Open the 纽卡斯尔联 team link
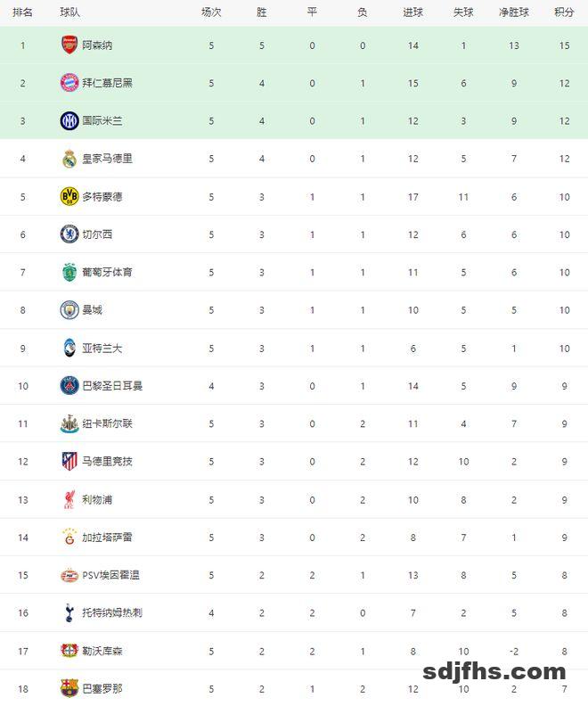The image size is (588, 706). (107, 423)
